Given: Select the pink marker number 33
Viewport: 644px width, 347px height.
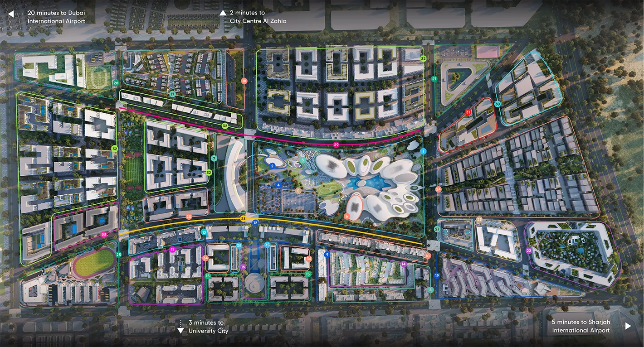Looking at the screenshot, I should tap(104, 234).
